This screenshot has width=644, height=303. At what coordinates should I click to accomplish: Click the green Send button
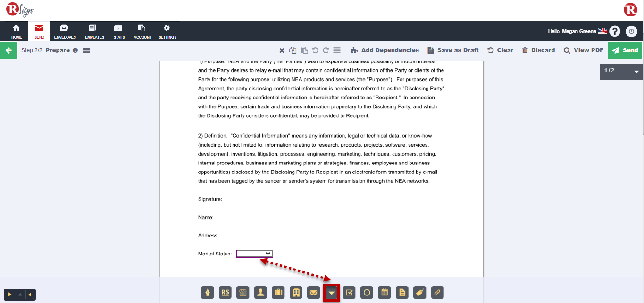point(625,50)
